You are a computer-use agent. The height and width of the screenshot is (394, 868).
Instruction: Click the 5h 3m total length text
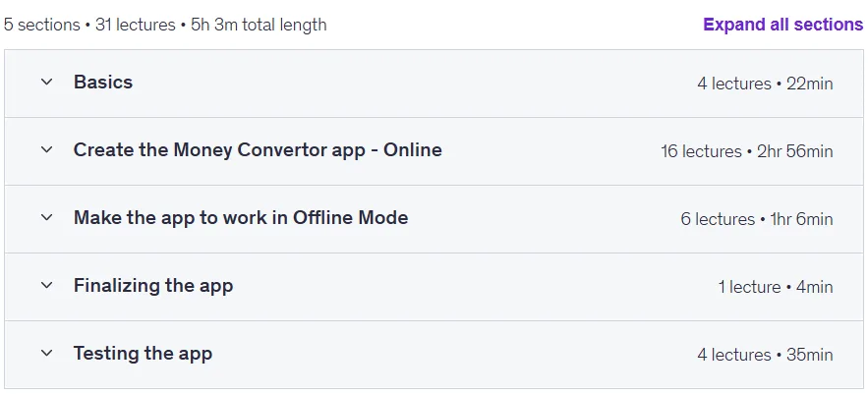259,25
